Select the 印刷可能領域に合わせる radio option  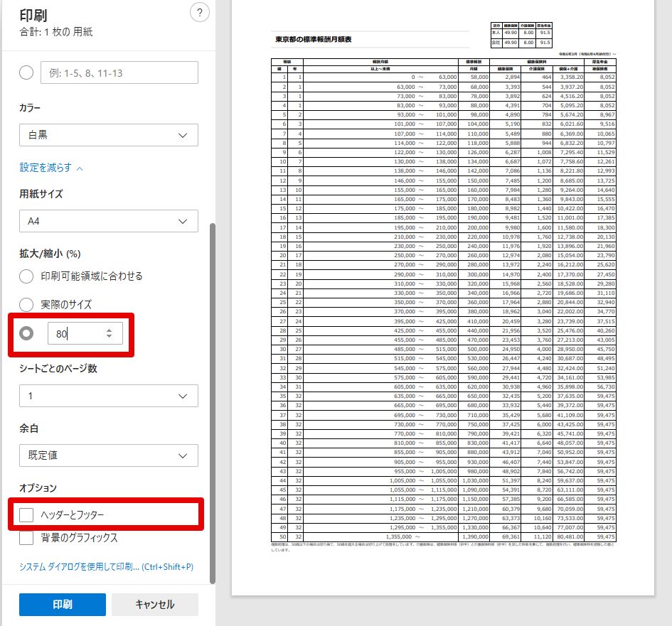[x=26, y=276]
